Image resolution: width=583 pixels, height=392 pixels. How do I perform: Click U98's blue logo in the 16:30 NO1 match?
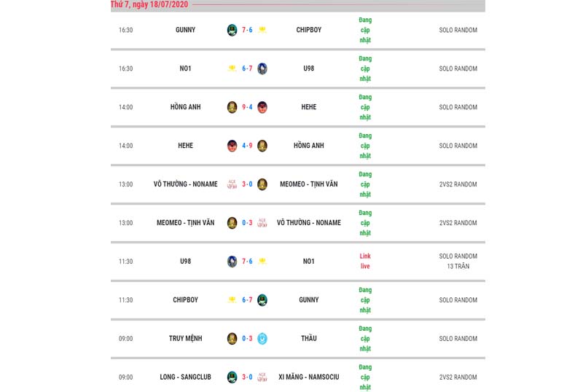262,68
